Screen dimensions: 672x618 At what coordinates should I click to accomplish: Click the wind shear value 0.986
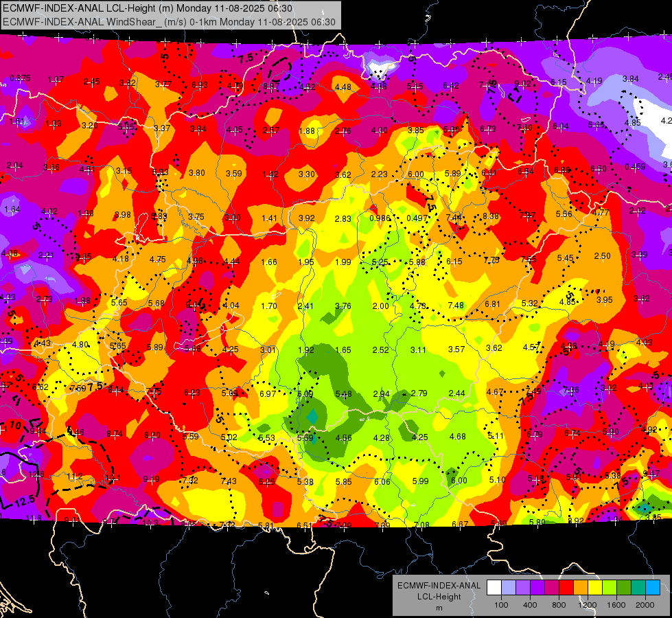tap(380, 218)
